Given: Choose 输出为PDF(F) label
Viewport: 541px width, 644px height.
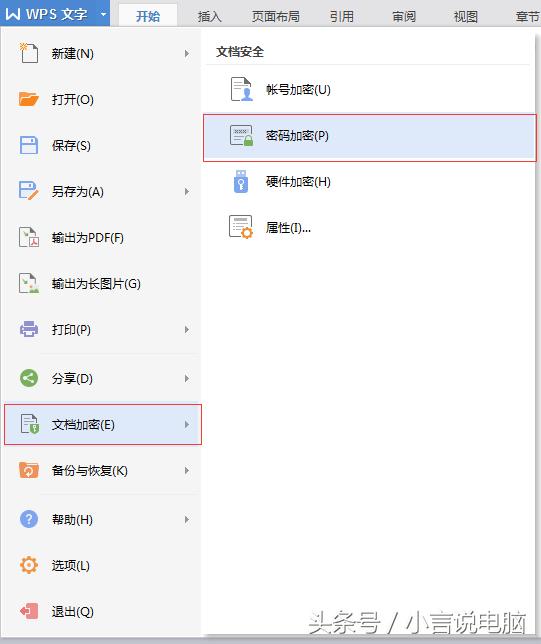Looking at the screenshot, I should click(87, 237).
